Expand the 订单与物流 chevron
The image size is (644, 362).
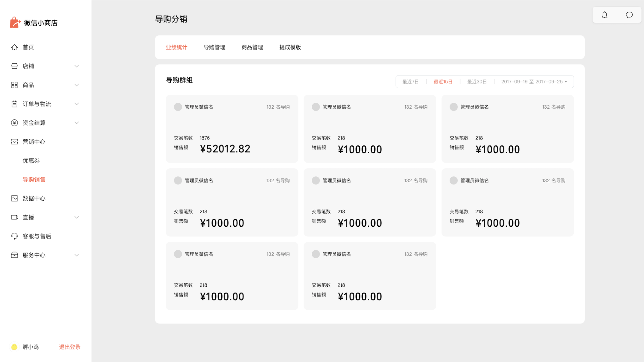point(76,104)
